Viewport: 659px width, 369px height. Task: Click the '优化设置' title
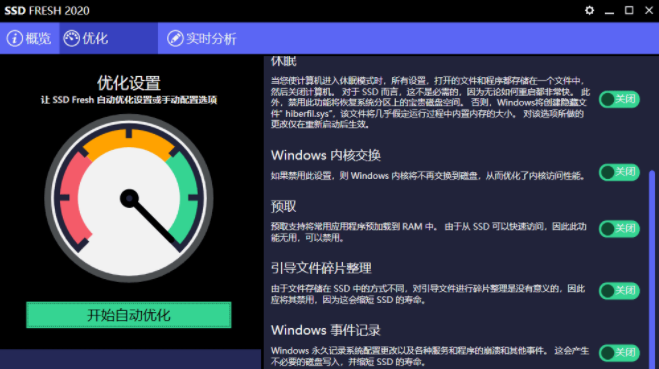[129, 83]
